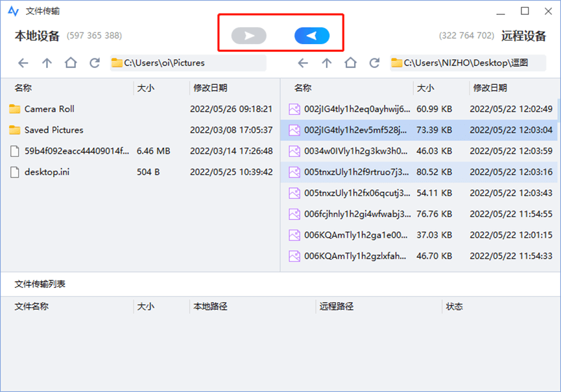The image size is (561, 392).
Task: Go to parent folder in the local panel
Action: (46, 63)
